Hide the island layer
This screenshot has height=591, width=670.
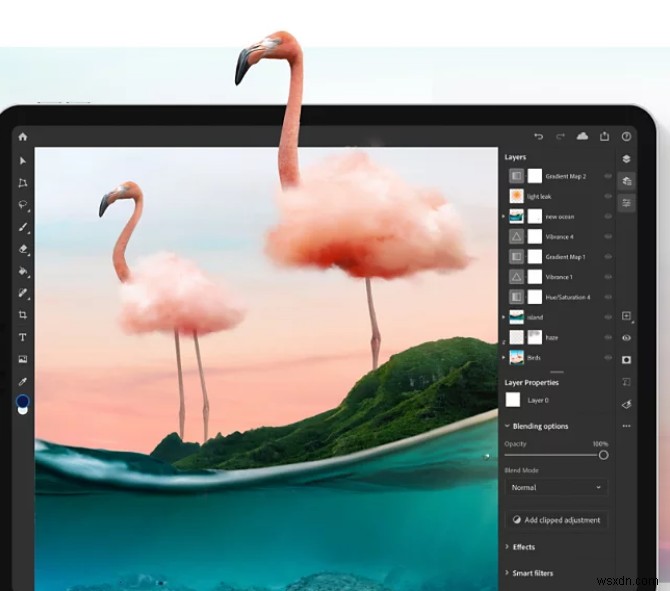tap(608, 317)
